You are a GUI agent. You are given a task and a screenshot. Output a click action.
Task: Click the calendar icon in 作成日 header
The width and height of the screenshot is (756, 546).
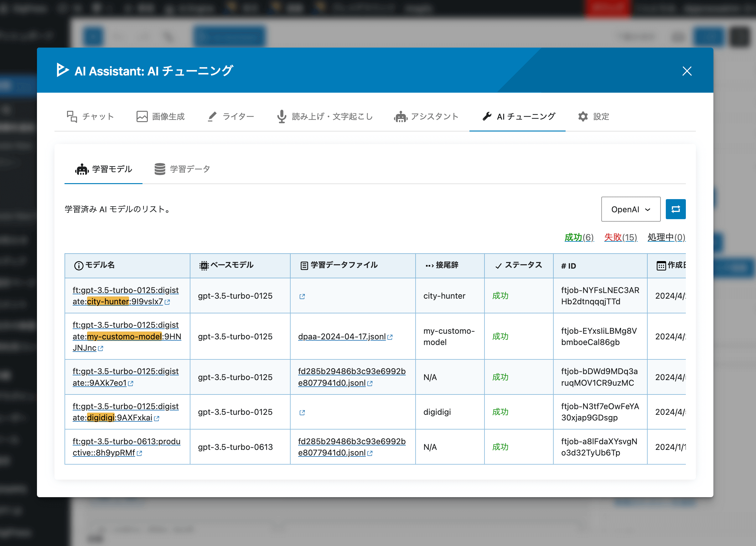661,266
